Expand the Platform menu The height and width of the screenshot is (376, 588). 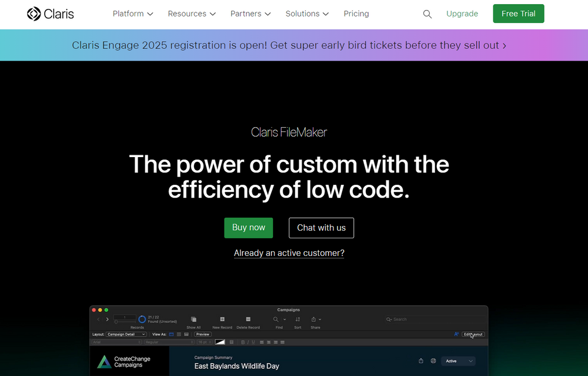pyautogui.click(x=133, y=14)
